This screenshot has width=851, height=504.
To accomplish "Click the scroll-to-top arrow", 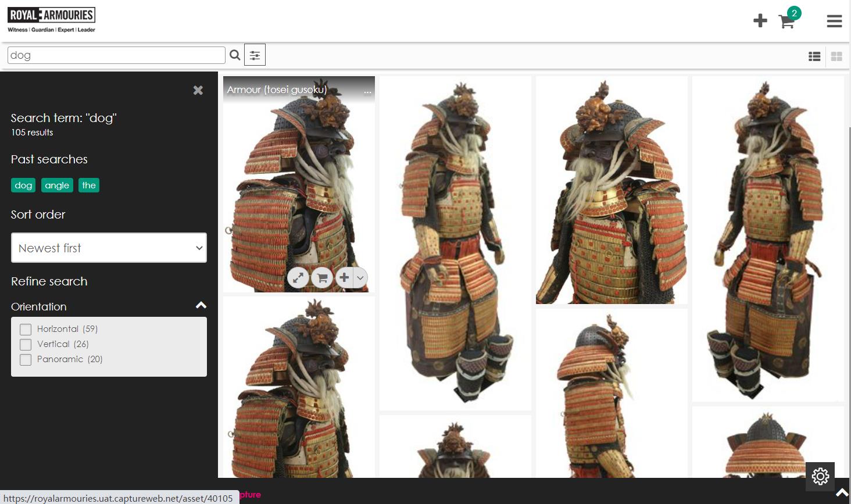I will pyautogui.click(x=842, y=493).
